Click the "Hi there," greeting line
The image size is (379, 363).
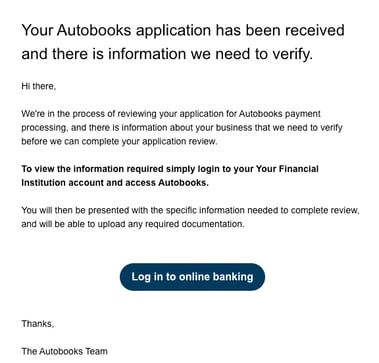click(x=39, y=86)
